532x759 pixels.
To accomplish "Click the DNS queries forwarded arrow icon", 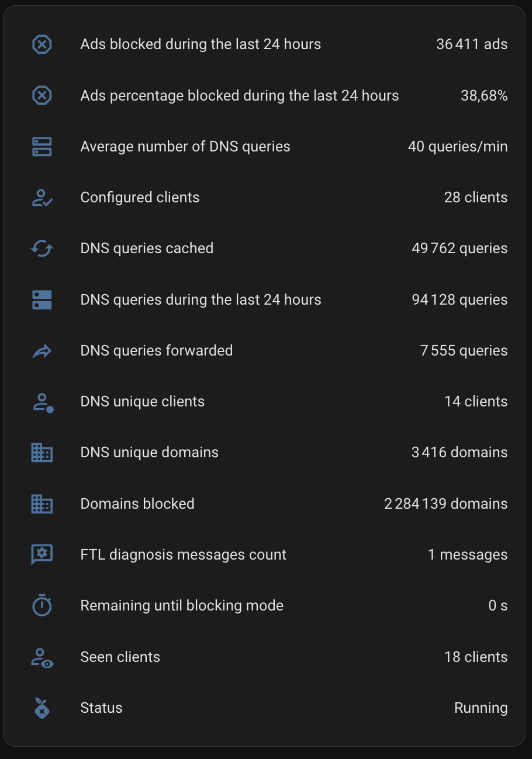I will [42, 351].
